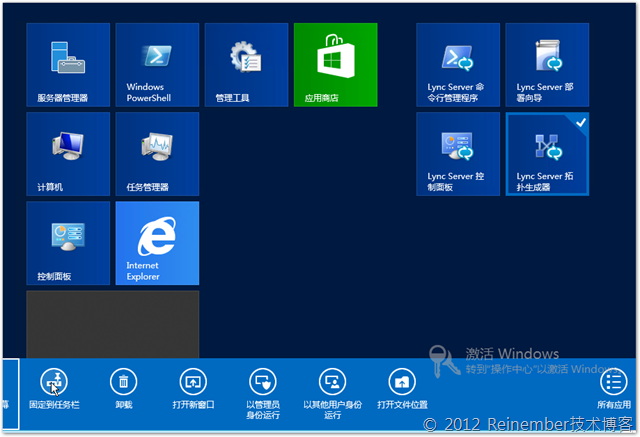Launch the Windows PowerShell tile

pos(157,65)
